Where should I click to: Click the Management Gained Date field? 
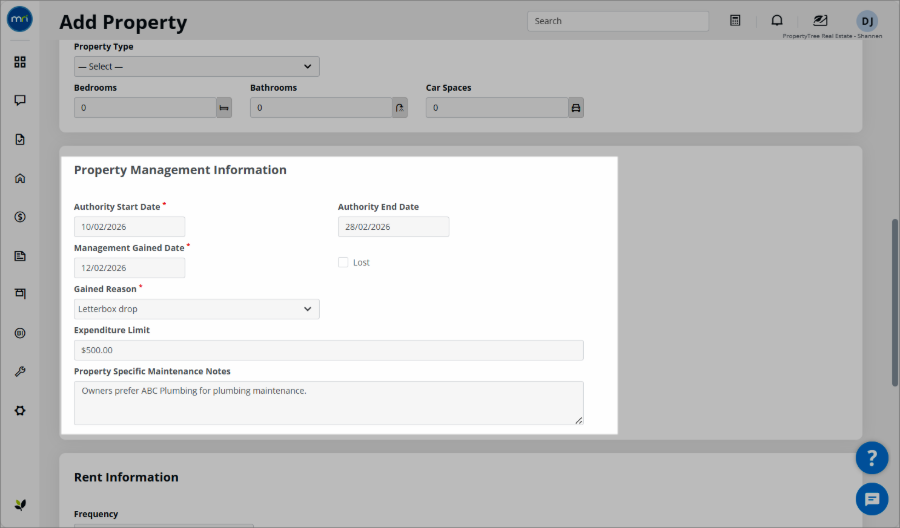pos(130,268)
